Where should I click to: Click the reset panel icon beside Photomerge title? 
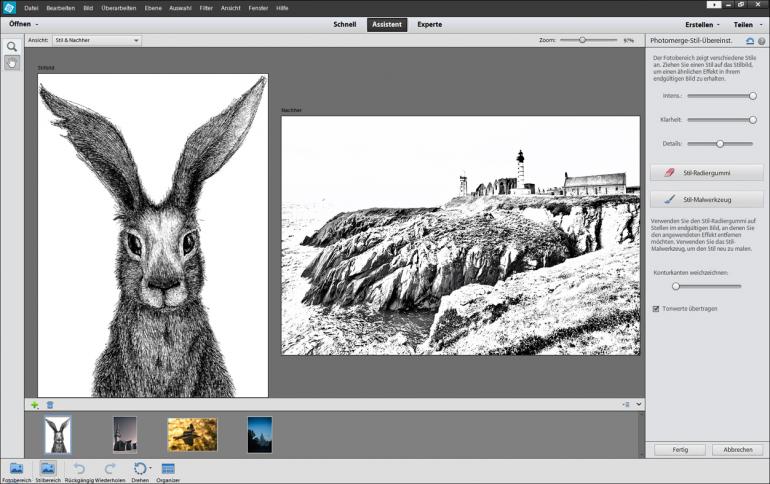pos(750,41)
